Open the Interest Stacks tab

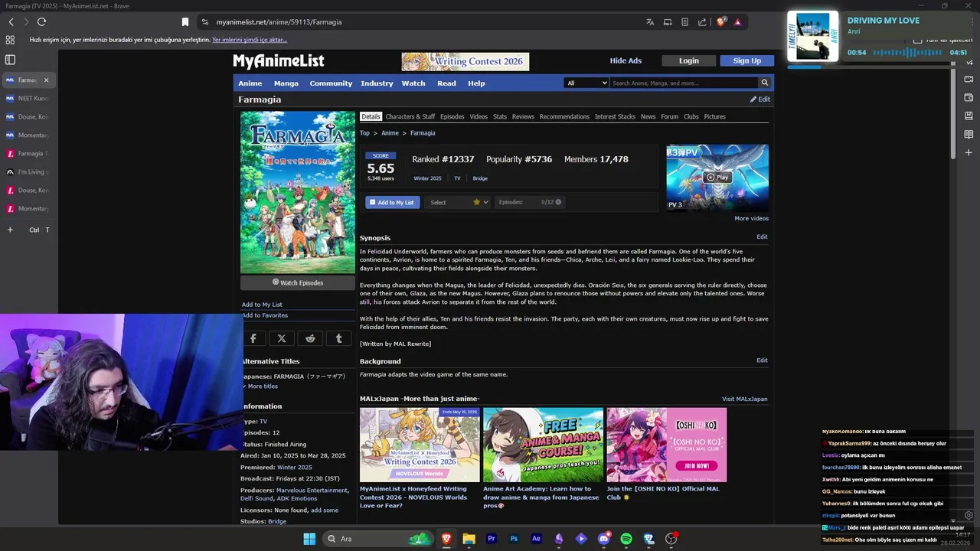click(x=615, y=116)
